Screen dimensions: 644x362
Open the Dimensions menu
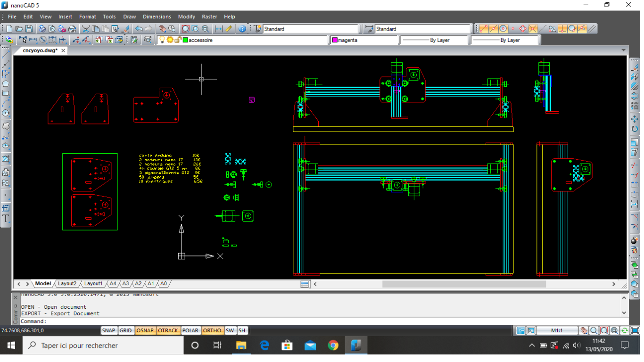point(157,16)
